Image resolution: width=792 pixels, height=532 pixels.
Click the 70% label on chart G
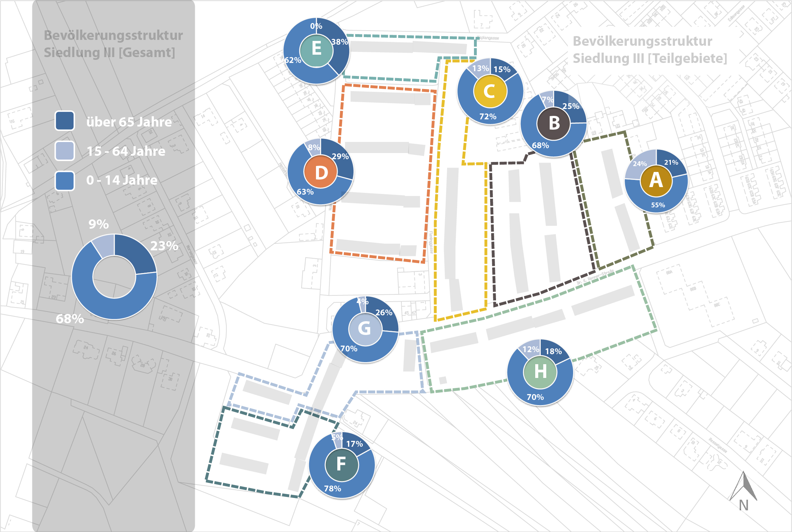tap(349, 349)
